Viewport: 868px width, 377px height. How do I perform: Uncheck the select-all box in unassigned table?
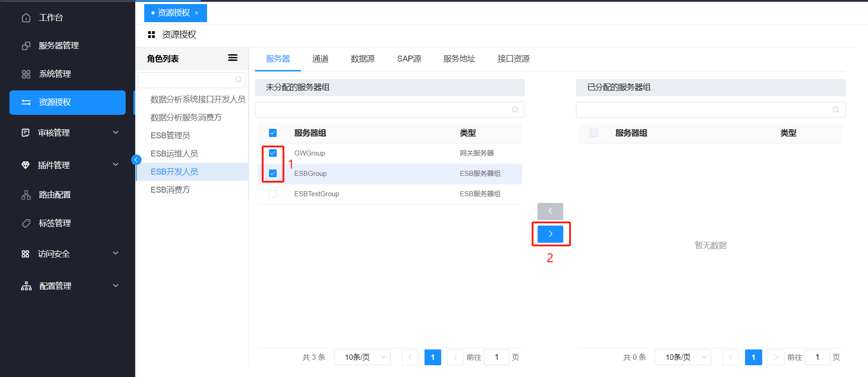pos(273,133)
